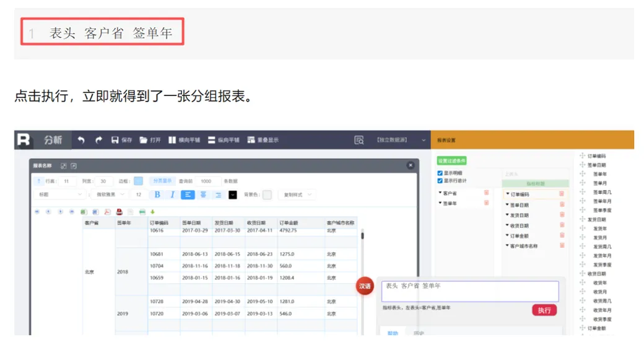Click the red print icon
Screen dimensions: 644x353
tap(119, 212)
